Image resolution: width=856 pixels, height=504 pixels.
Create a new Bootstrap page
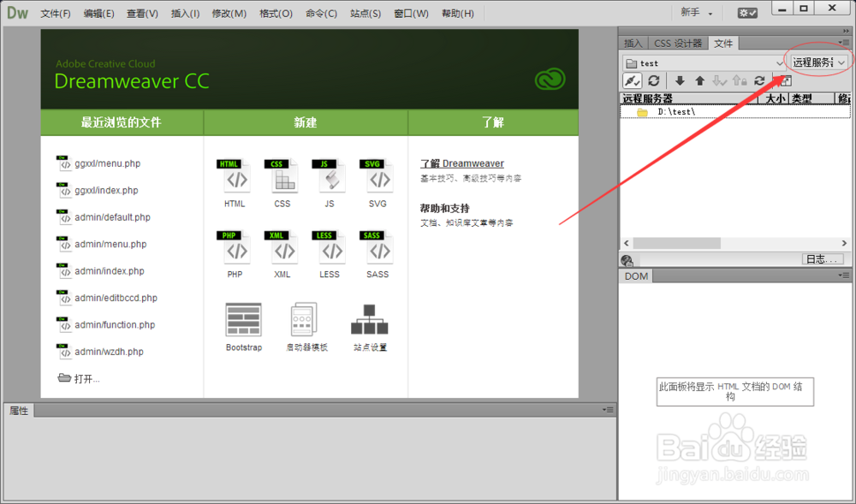pyautogui.click(x=243, y=327)
